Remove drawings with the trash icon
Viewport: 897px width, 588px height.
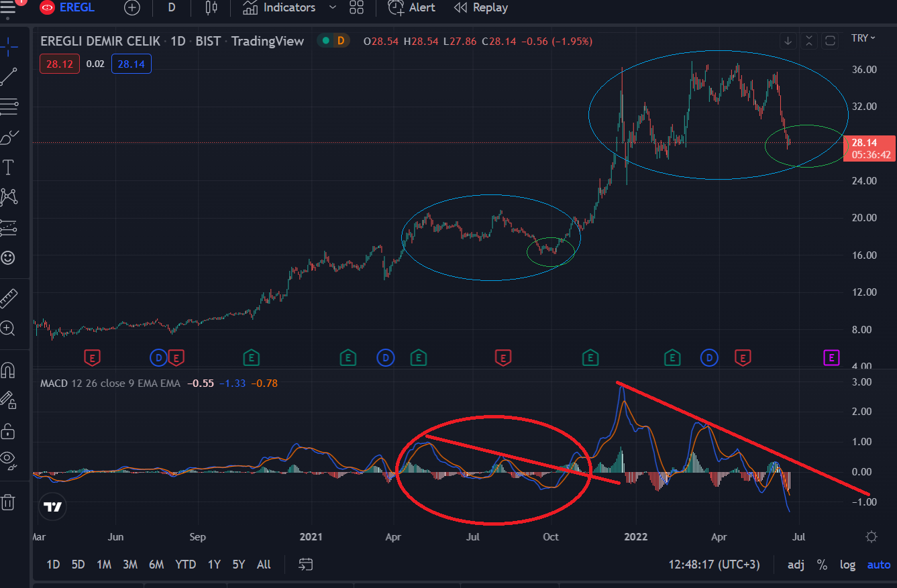[8, 502]
